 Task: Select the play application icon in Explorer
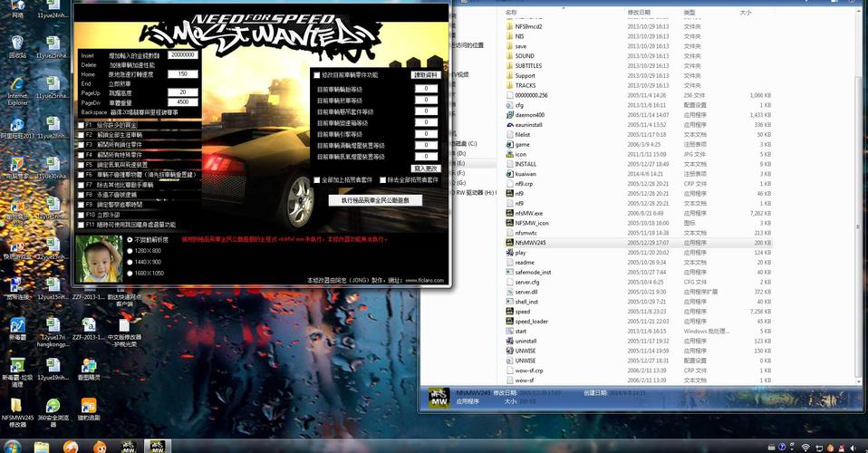click(x=510, y=253)
